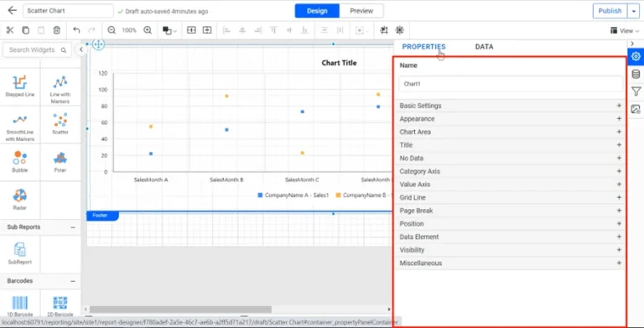Collapse the Sub Reports section

point(73,226)
